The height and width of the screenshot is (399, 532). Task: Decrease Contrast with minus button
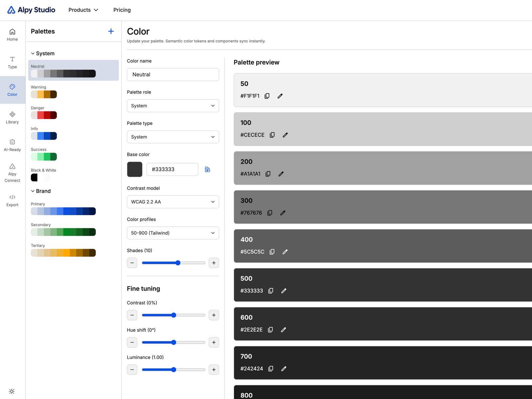click(x=132, y=315)
